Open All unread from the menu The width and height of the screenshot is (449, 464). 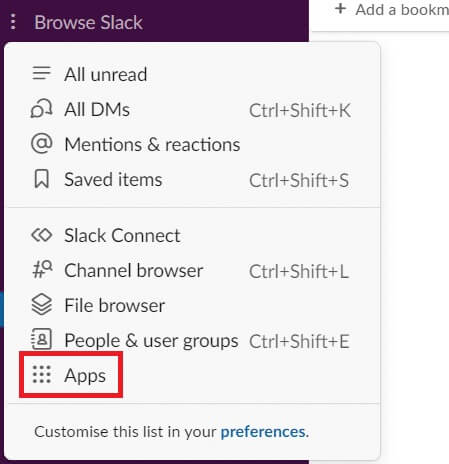[x=105, y=74]
